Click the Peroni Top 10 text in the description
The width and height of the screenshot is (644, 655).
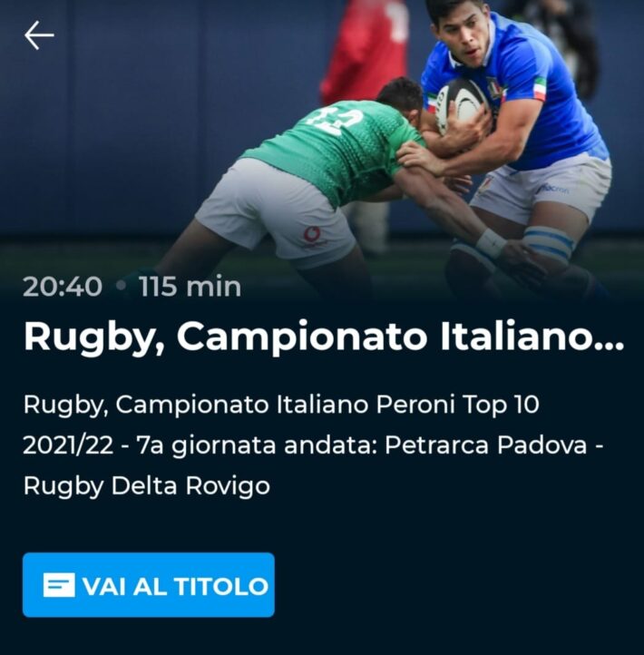tap(457, 405)
